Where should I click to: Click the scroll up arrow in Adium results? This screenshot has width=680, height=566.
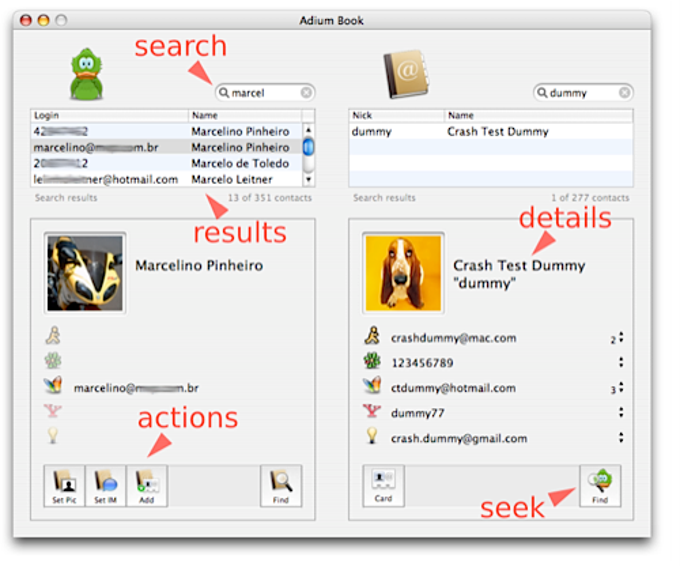[x=308, y=130]
